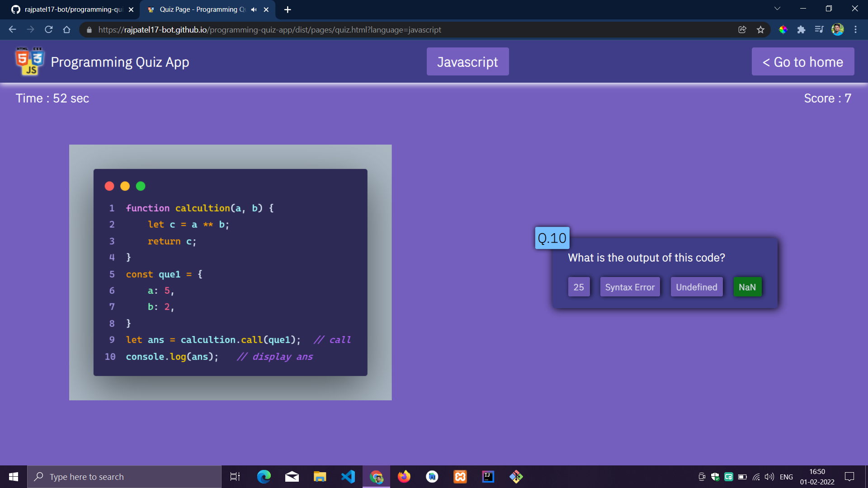Open XAMPP control panel from the taskbar

[x=460, y=476]
